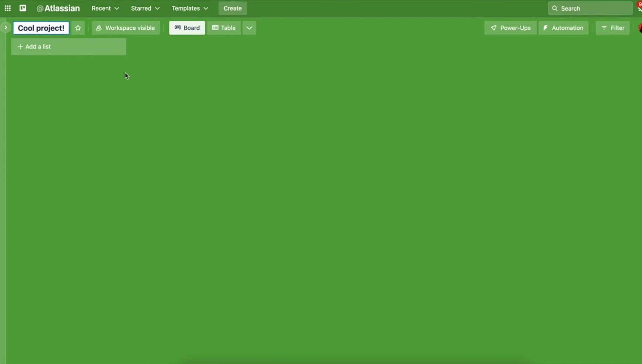Click Add a list
642x364 pixels.
69,47
